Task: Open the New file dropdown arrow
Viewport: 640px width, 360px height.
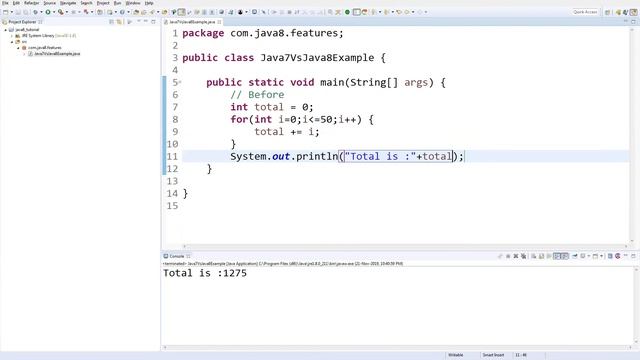Action: (11, 12)
